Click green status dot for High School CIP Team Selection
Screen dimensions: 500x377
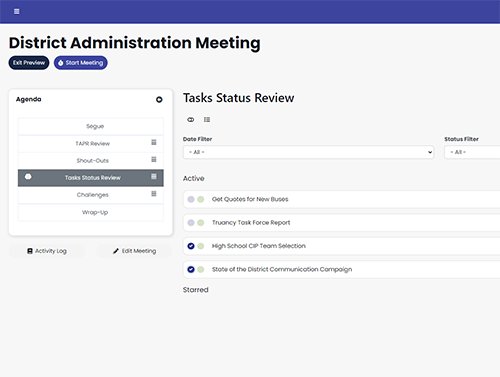[201, 246]
